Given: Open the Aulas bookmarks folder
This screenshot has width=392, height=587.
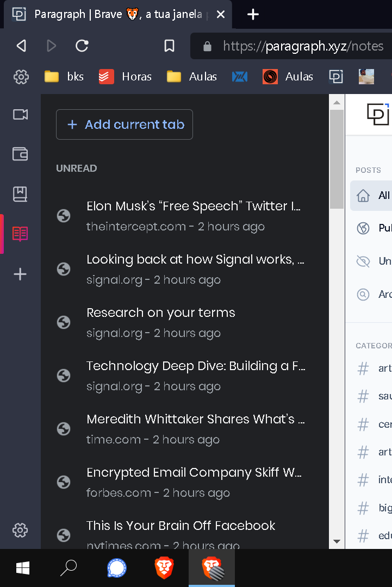Looking at the screenshot, I should coord(192,77).
